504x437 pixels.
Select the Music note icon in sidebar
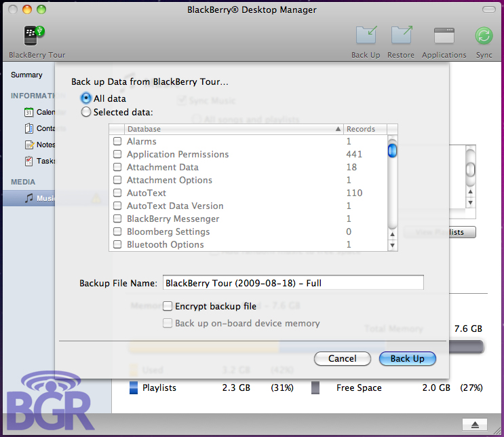click(x=29, y=197)
